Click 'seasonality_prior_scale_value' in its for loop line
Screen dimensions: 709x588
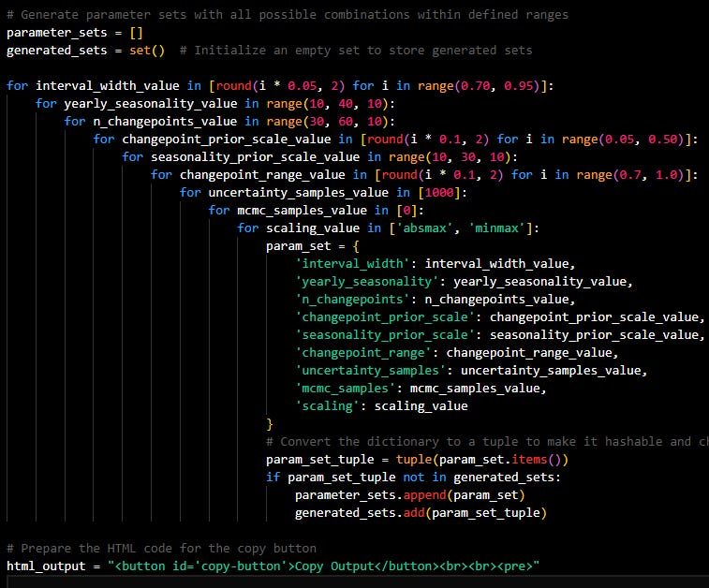coord(256,156)
